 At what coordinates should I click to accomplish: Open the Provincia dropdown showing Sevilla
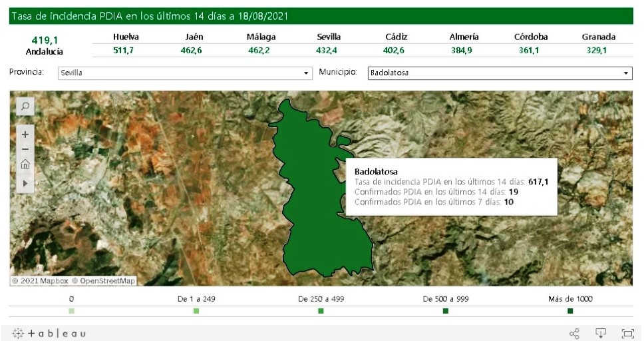(x=184, y=73)
